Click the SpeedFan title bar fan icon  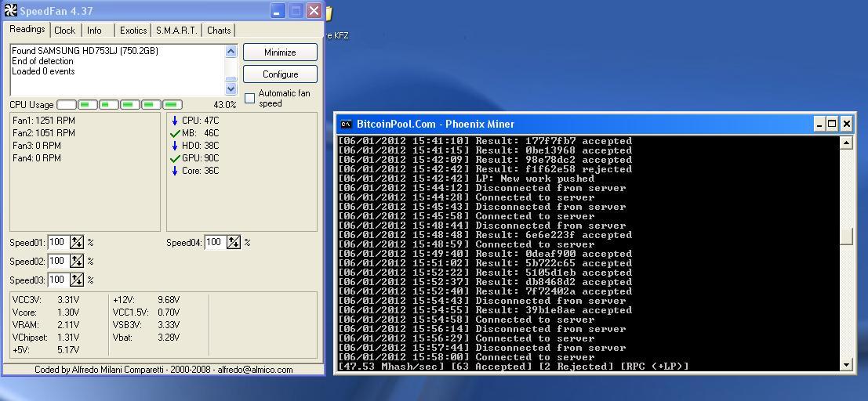point(10,10)
